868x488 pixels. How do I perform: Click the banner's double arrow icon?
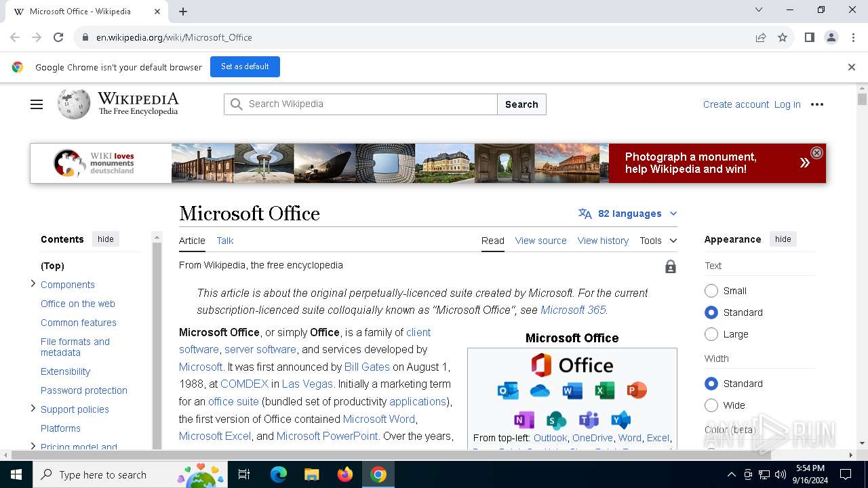pyautogui.click(x=804, y=163)
